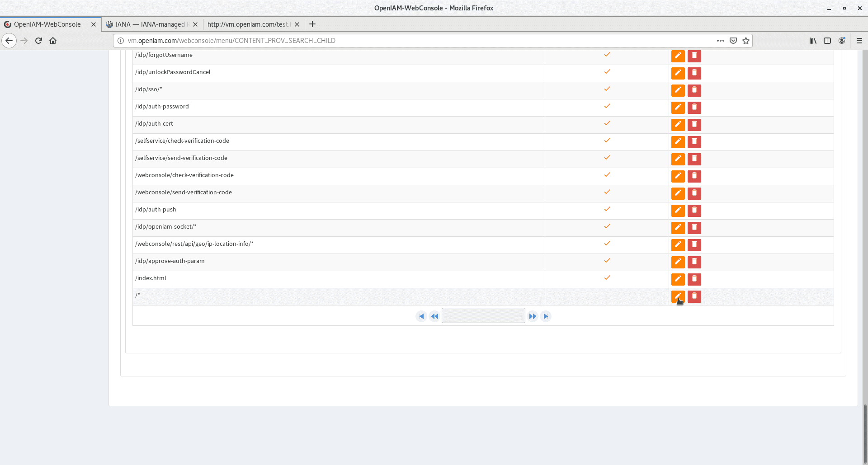Edit /selfservice/check-verification-code pattern

tap(678, 141)
